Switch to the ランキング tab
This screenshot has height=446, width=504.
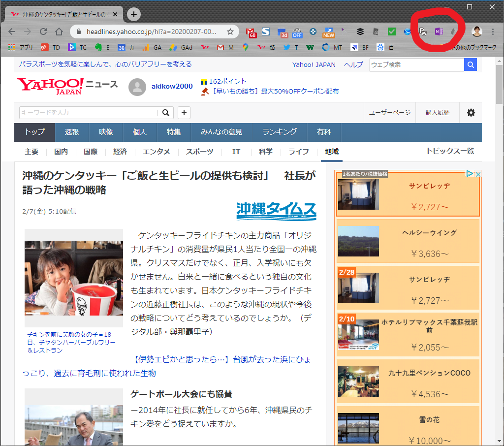tap(279, 132)
